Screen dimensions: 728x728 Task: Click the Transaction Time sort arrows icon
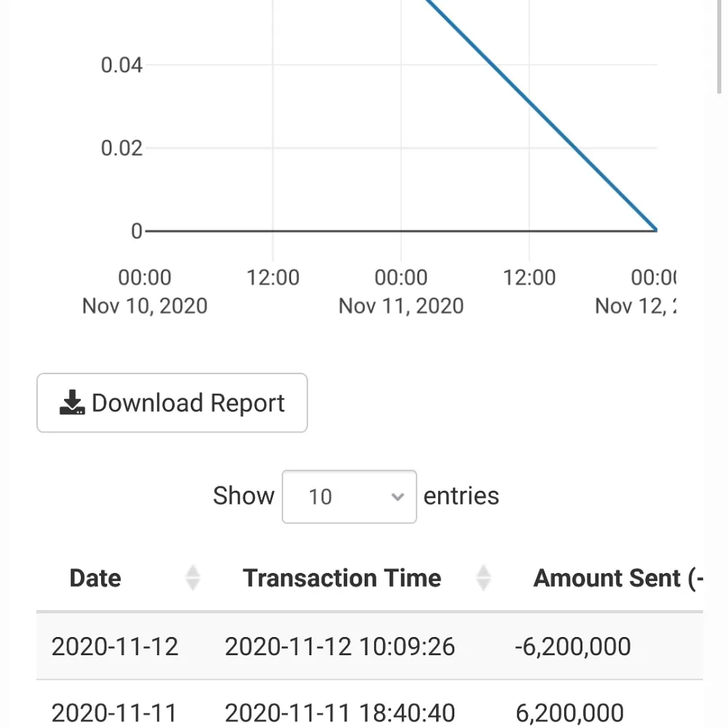pyautogui.click(x=483, y=578)
